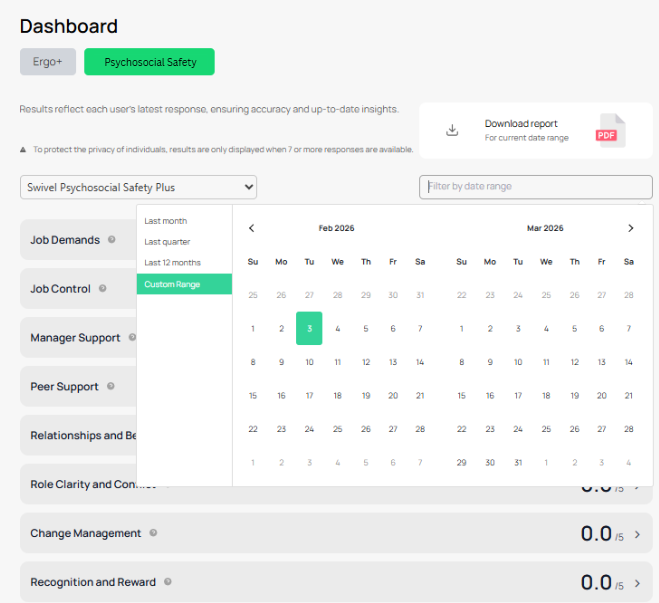Open Swivel Psychosocial Safety Plus dropdown
659x603 pixels.
tap(138, 187)
